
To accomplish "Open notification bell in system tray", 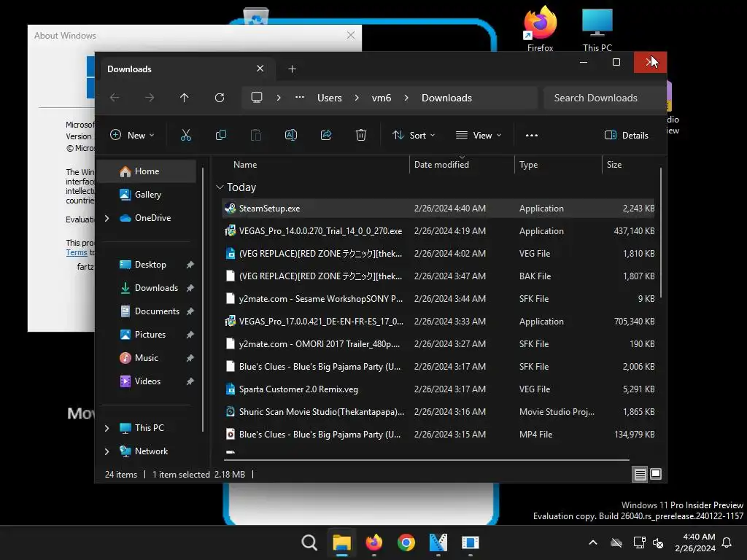I will (x=727, y=542).
